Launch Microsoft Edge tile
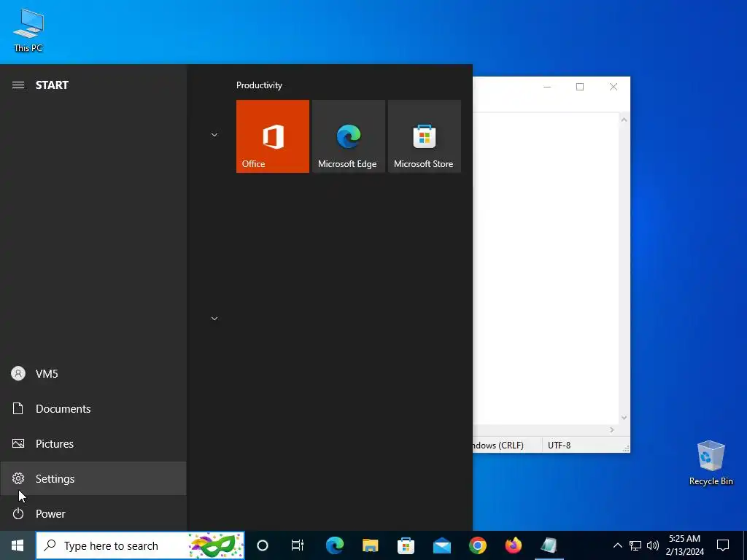The width and height of the screenshot is (747, 560). pos(348,136)
